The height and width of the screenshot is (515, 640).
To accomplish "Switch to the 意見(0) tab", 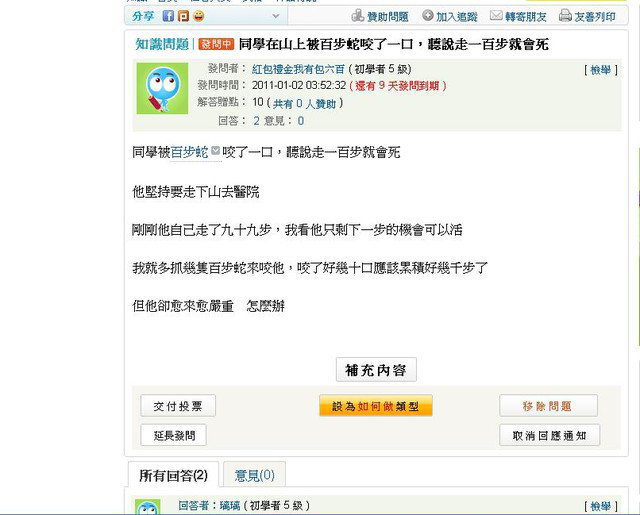I will [x=255, y=475].
